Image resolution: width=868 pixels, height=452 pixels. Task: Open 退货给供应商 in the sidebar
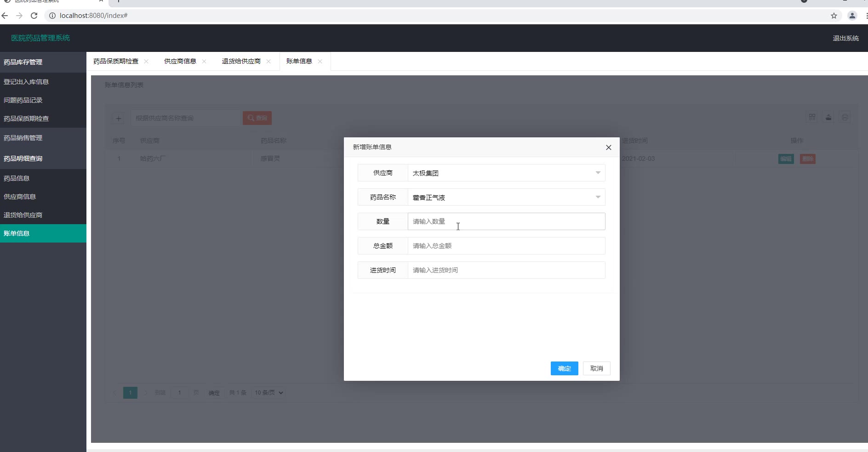tap(43, 215)
